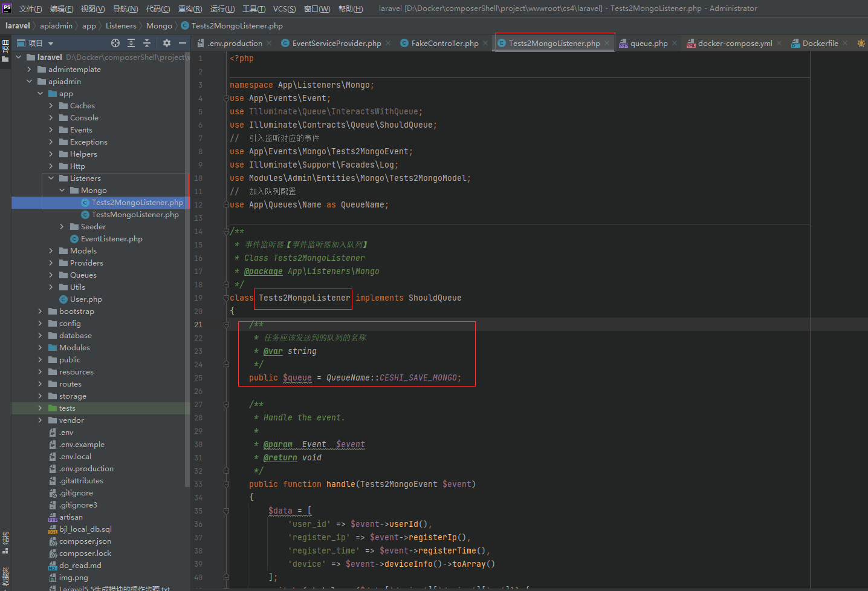Select EventListener.php in project tree
This screenshot has height=591, width=868.
111,239
